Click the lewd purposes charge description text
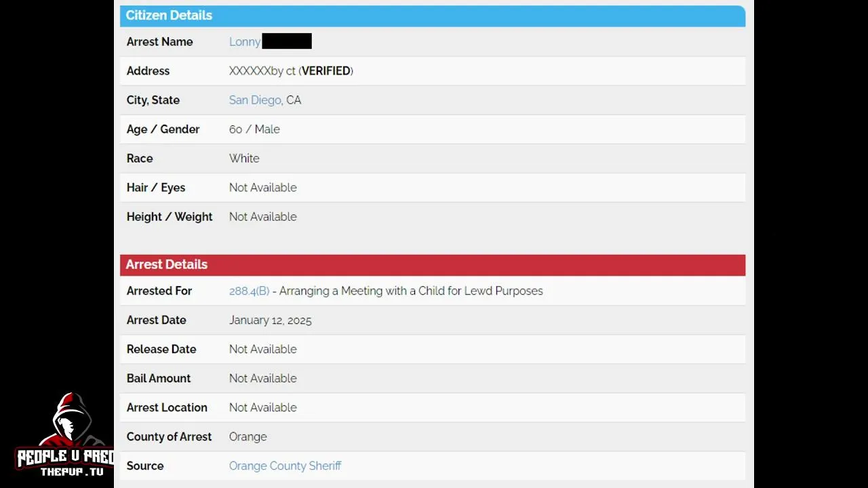Image resolution: width=868 pixels, height=488 pixels. click(x=411, y=291)
